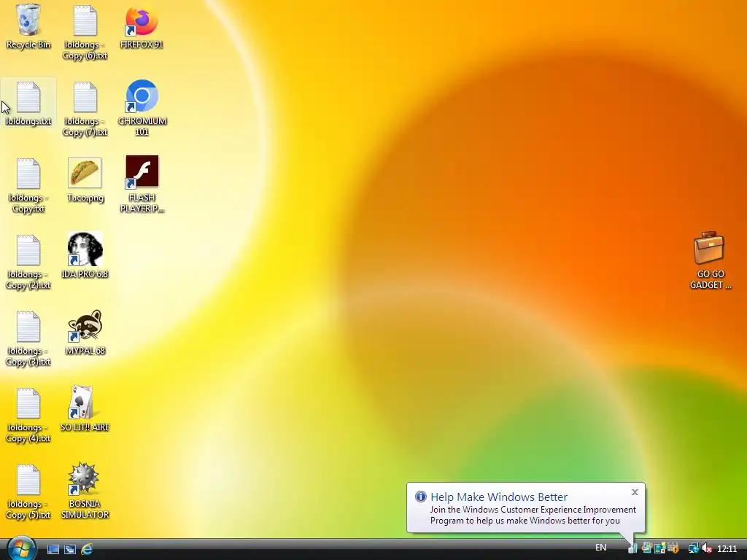Select loldongs - Copy (3).txt file
Image resolution: width=747 pixels, height=560 pixels.
pyautogui.click(x=28, y=338)
